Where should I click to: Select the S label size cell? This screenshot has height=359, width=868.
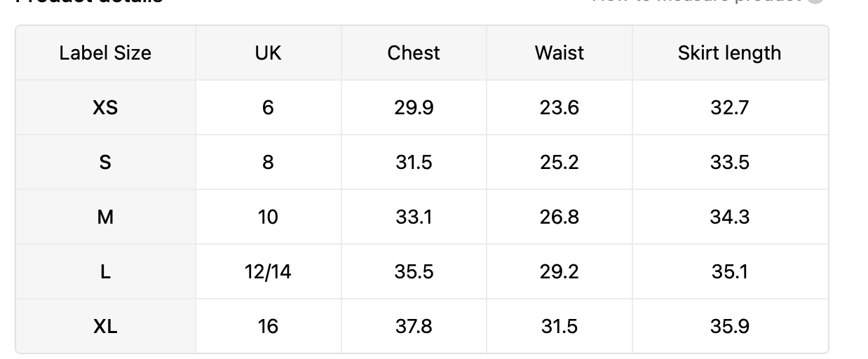point(105,162)
